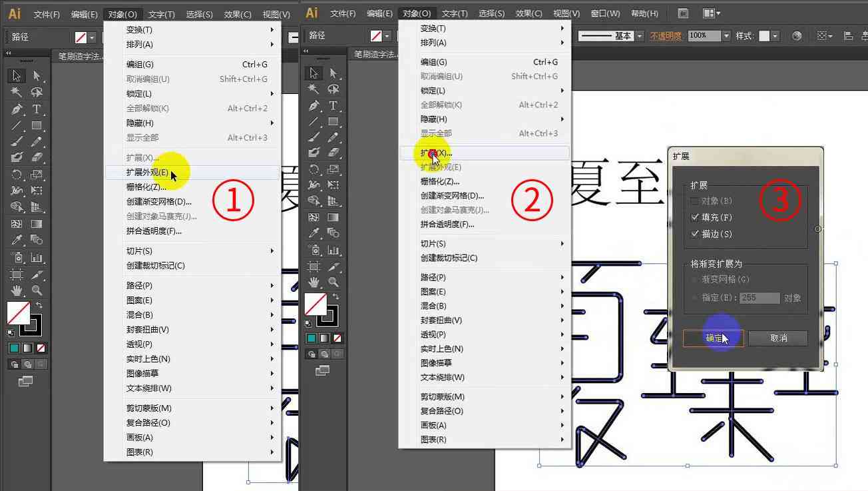Select the 渐变网格(G) radio option

coord(696,280)
